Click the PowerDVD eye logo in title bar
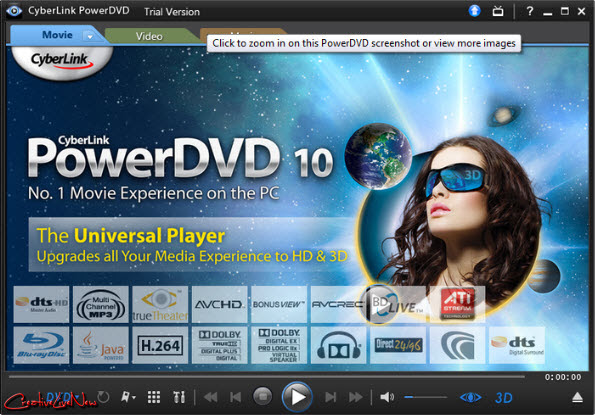595x415 pixels. point(14,11)
